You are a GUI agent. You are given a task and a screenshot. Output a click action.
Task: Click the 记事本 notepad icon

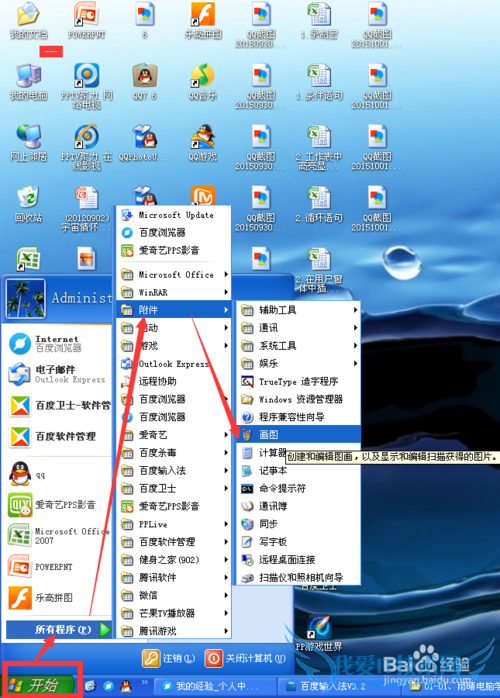click(247, 471)
